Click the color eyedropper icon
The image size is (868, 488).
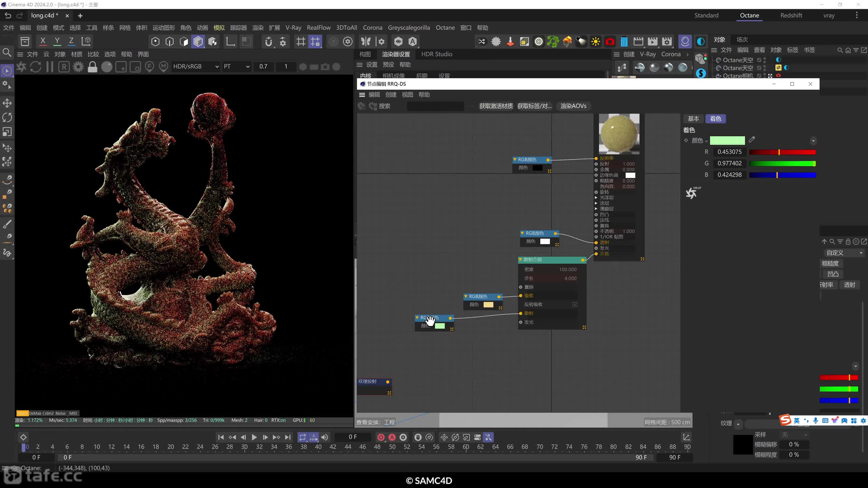pyautogui.click(x=752, y=140)
